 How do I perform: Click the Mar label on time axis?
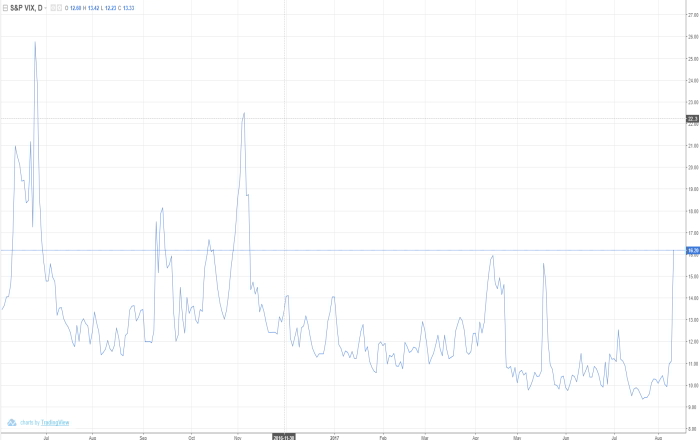[x=425, y=438]
